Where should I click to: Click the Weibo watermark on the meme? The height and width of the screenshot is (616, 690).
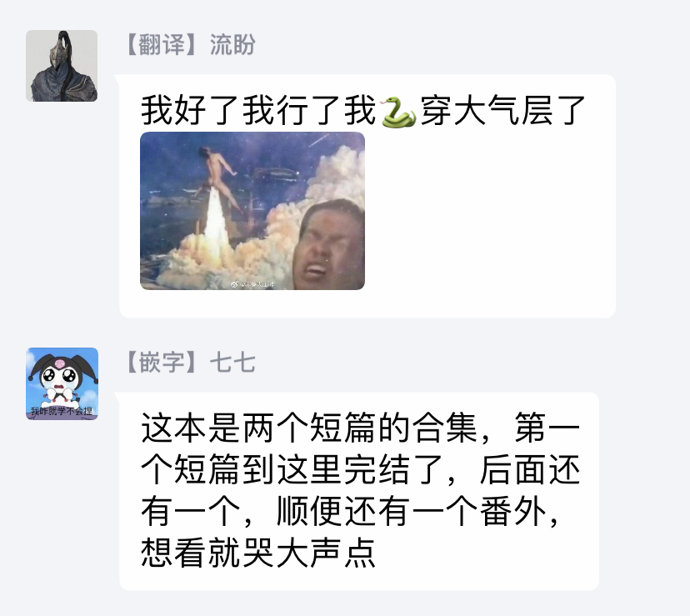tap(253, 284)
